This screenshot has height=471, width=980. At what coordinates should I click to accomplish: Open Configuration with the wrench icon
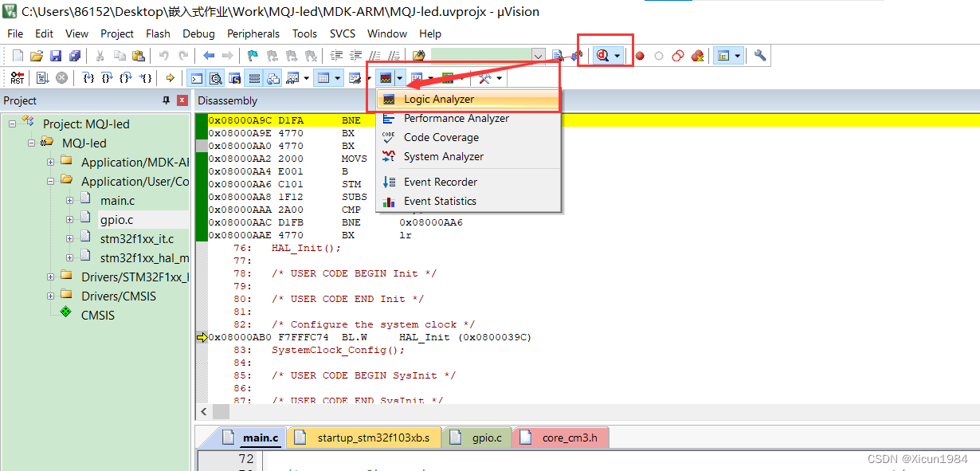pyautogui.click(x=760, y=56)
